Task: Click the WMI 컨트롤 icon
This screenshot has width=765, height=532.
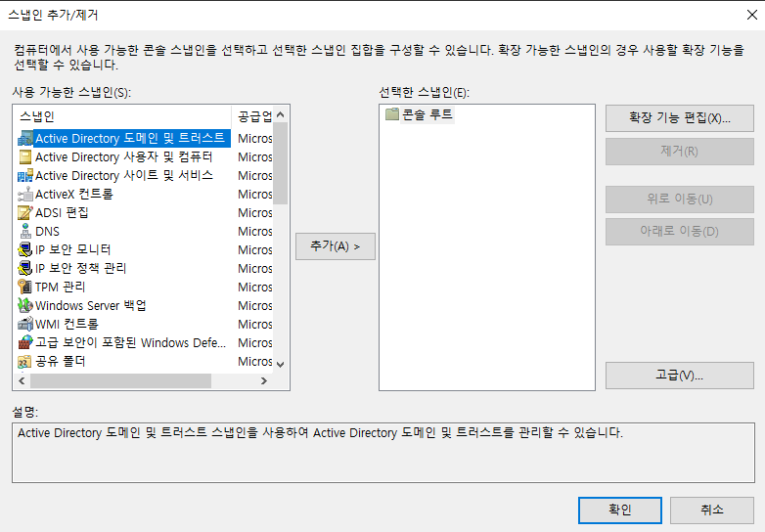Action: [25, 324]
